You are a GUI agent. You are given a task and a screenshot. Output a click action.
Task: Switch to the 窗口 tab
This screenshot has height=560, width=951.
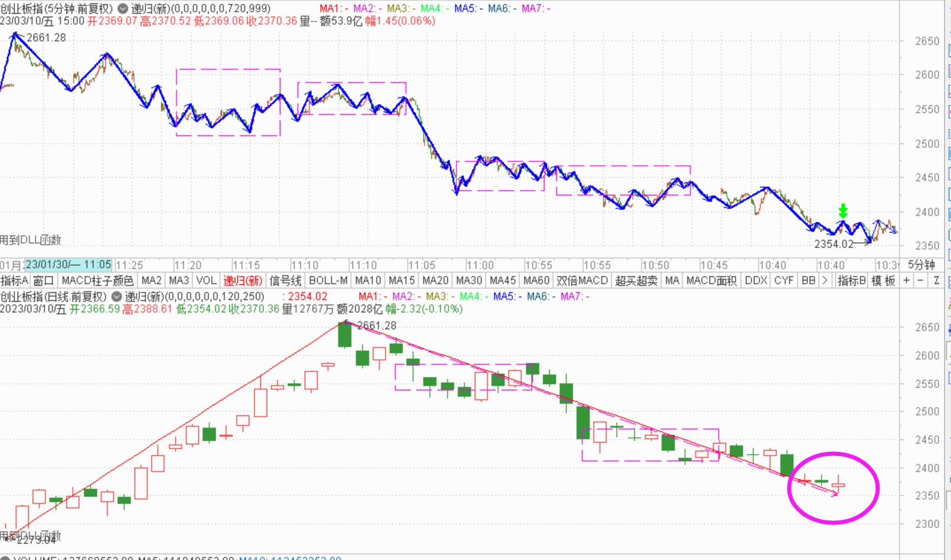(43, 281)
